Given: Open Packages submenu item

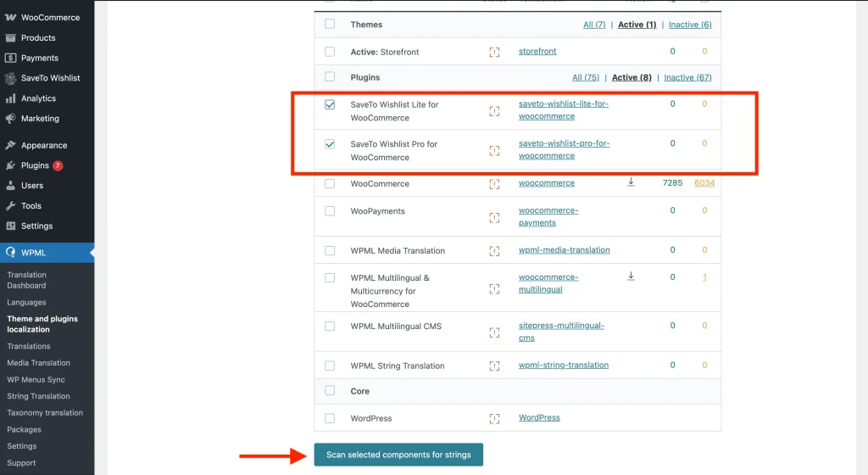Looking at the screenshot, I should [24, 429].
